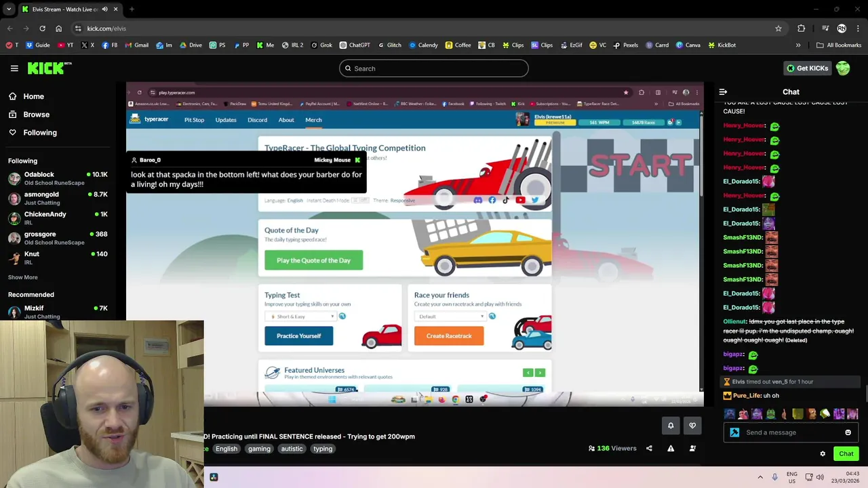Open a new browser tab
The image size is (868, 488).
tap(132, 9)
